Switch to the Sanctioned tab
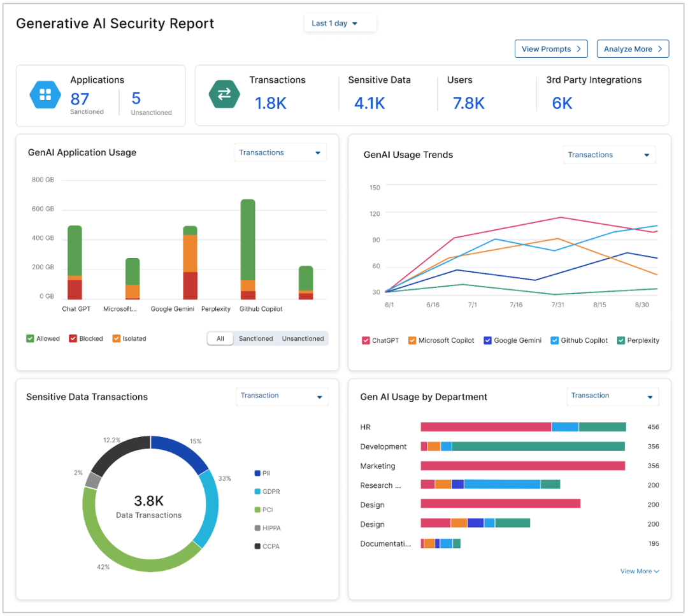Image resolution: width=688 pixels, height=616 pixels. click(255, 338)
